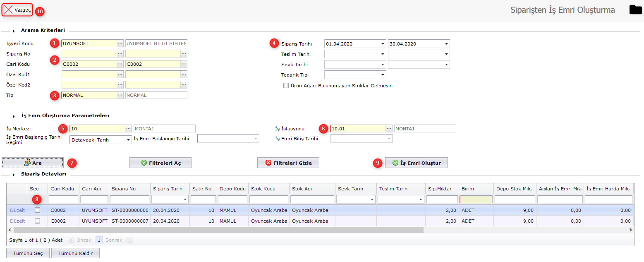The width and height of the screenshot is (644, 262).
Task: Click Cari Kodu column filter box
Action: click(63, 200)
